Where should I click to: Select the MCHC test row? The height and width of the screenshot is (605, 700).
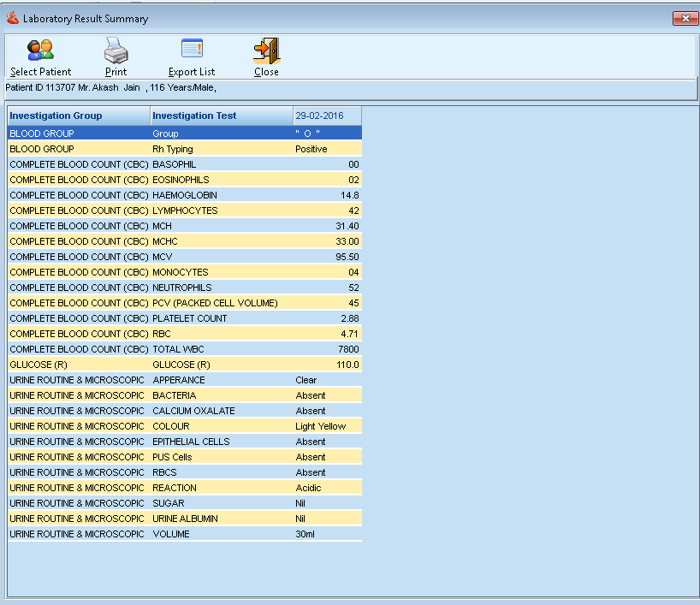pos(185,241)
